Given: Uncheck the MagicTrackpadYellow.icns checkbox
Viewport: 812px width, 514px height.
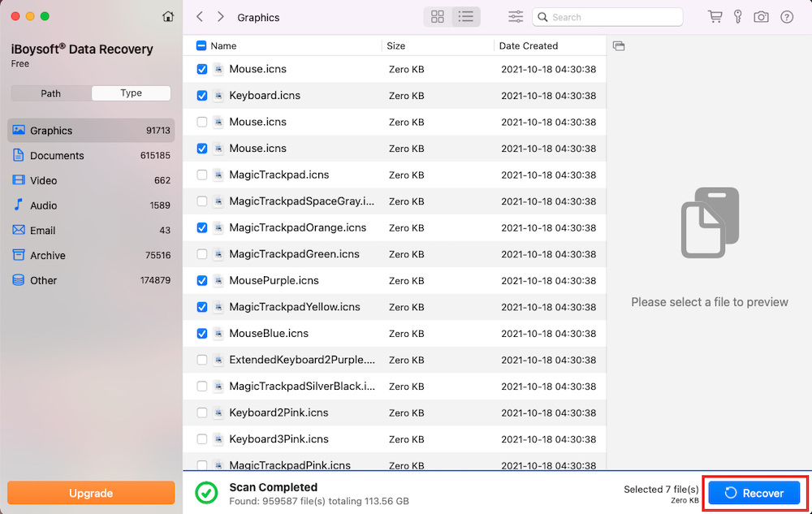Looking at the screenshot, I should (202, 307).
